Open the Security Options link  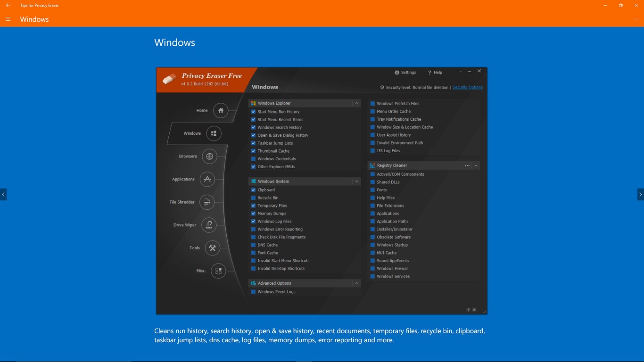468,87
